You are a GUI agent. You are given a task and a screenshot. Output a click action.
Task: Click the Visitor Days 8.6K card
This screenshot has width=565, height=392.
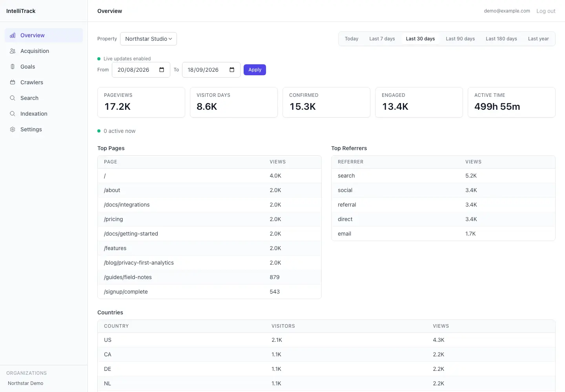[x=234, y=102]
